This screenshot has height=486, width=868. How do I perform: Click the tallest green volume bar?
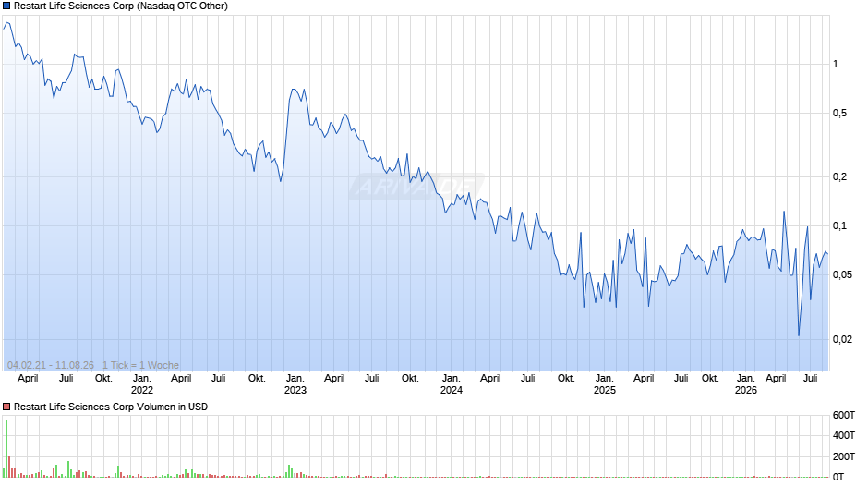point(6,449)
